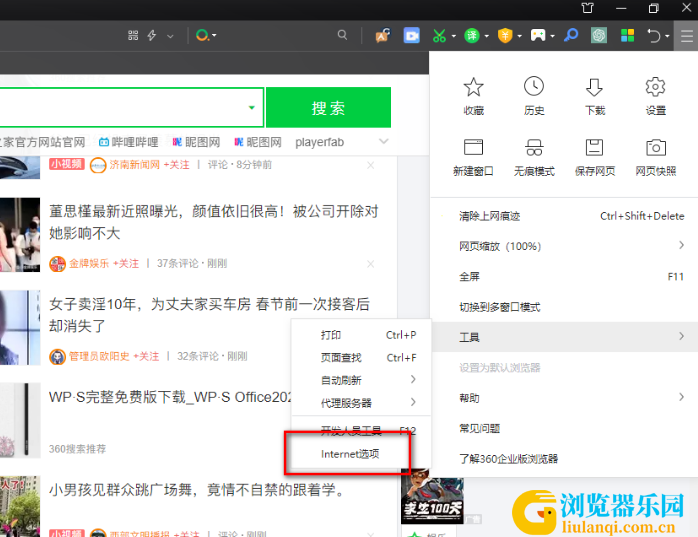This screenshot has height=537, width=698.
Task: Open the search box suggestions dropdown arrow
Action: click(x=252, y=107)
